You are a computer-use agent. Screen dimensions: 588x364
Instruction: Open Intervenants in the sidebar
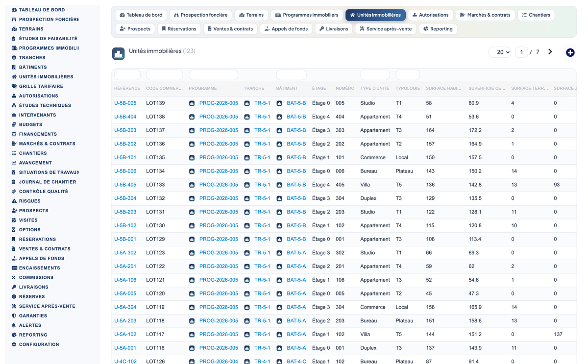38,115
